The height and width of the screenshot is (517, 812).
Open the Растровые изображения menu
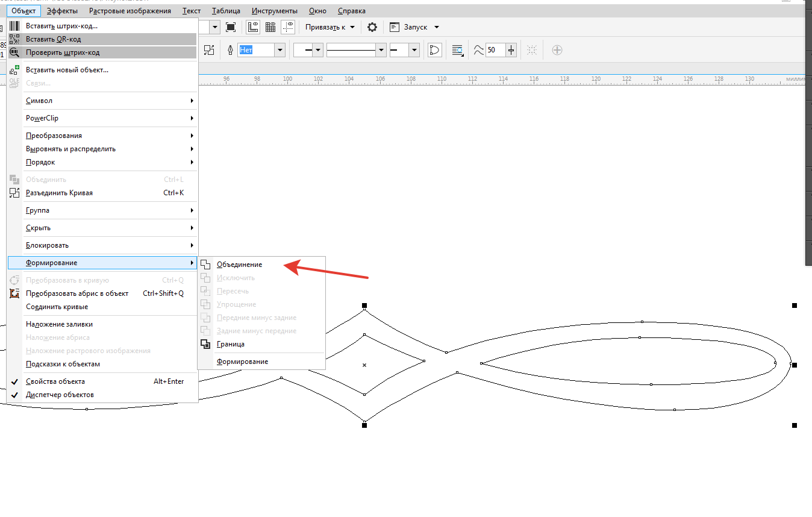[130, 11]
